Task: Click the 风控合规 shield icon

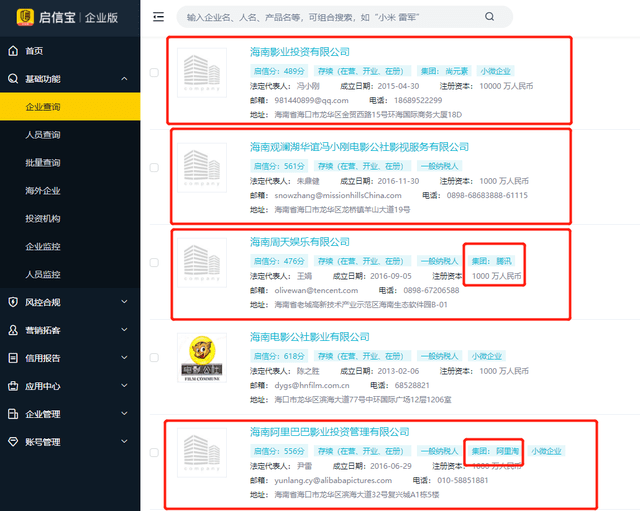Action: (x=13, y=302)
